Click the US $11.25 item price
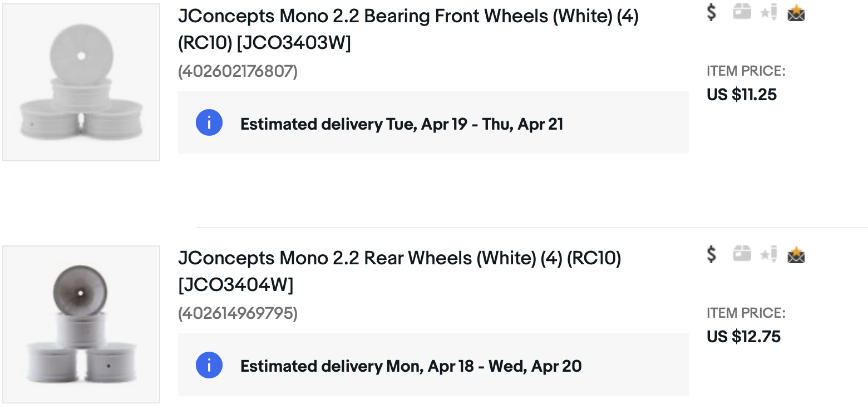This screenshot has width=868, height=414. coord(742,95)
